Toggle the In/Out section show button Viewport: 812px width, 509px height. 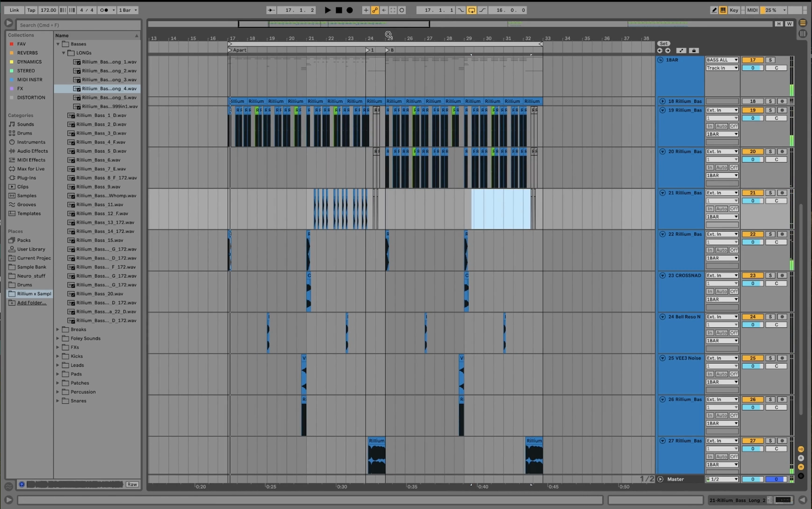(x=801, y=449)
